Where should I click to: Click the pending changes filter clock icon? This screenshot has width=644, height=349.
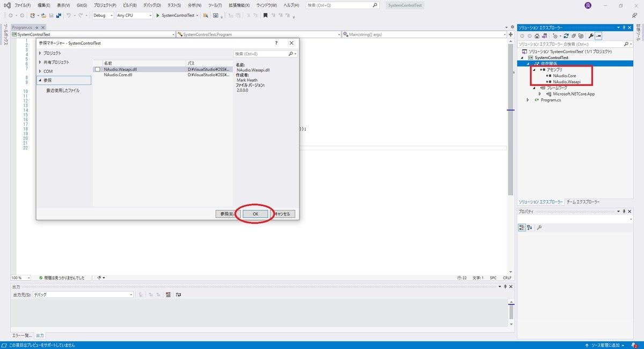point(555,36)
